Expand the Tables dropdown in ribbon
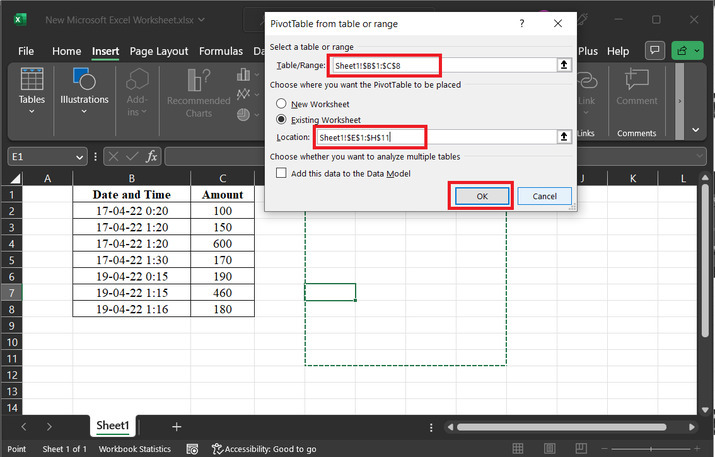This screenshot has height=457, width=715. (x=32, y=112)
